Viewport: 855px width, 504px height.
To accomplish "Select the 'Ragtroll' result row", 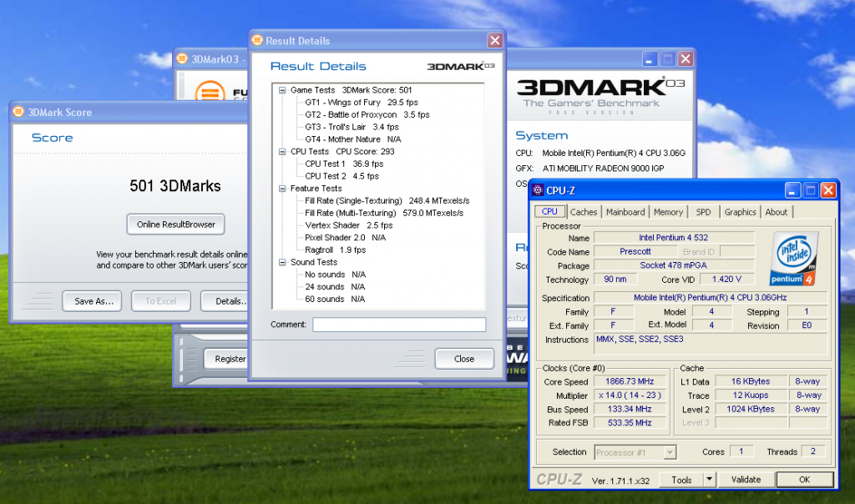I will [336, 250].
